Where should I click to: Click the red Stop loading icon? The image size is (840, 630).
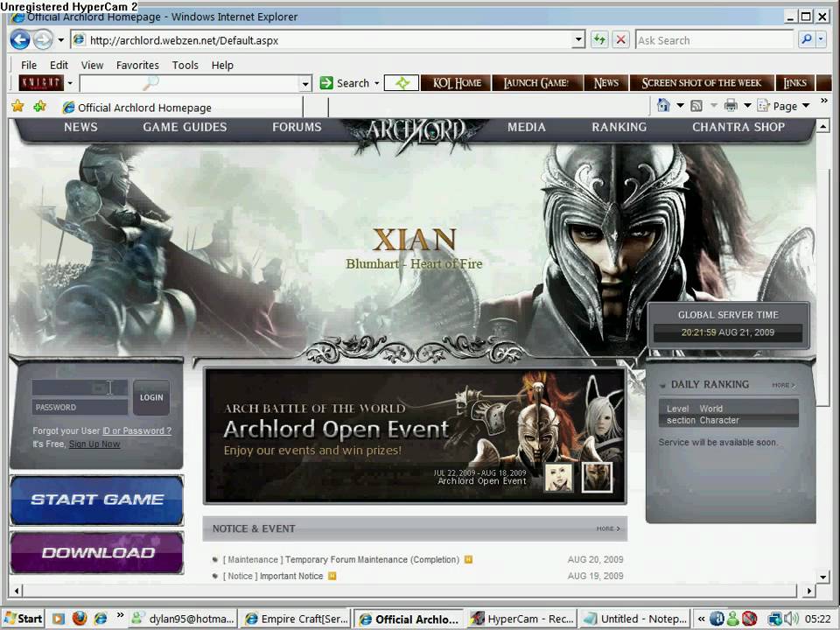point(620,39)
